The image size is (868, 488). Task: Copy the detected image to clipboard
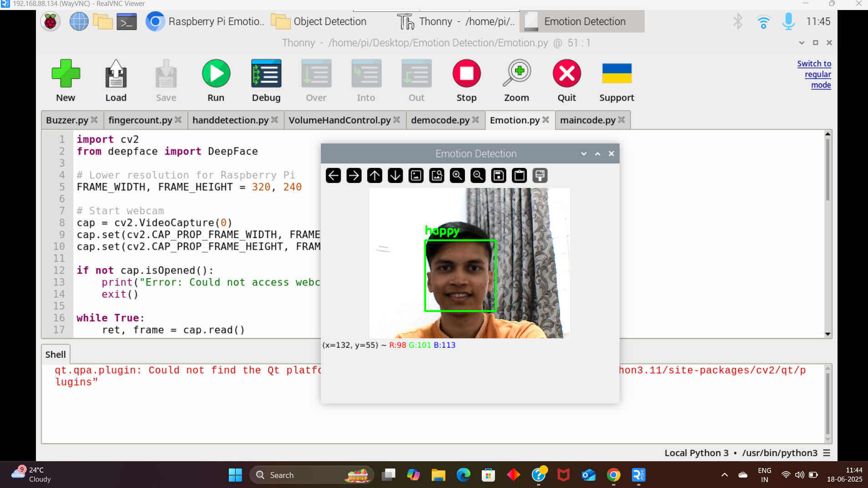[519, 175]
